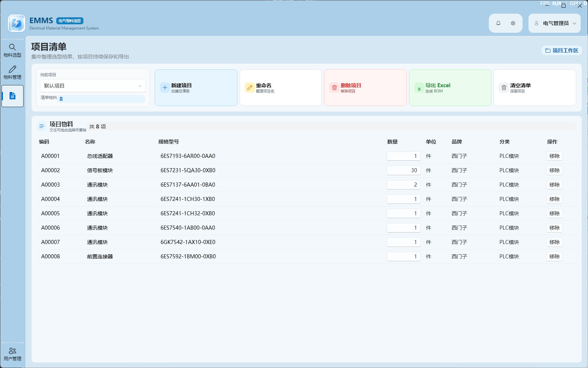The image size is (588, 368).
Task: Click the Excel icon on 导出 Excel card
Action: click(x=419, y=88)
